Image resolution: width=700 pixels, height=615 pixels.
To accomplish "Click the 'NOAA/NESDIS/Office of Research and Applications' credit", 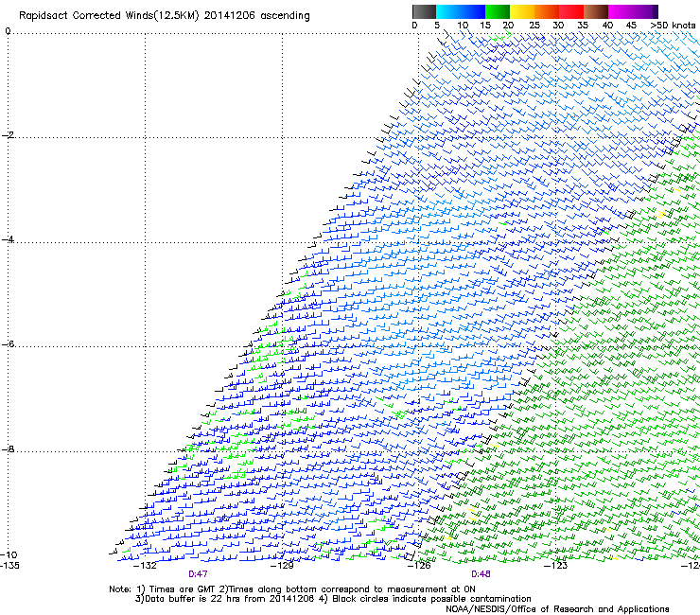I will tap(557, 609).
